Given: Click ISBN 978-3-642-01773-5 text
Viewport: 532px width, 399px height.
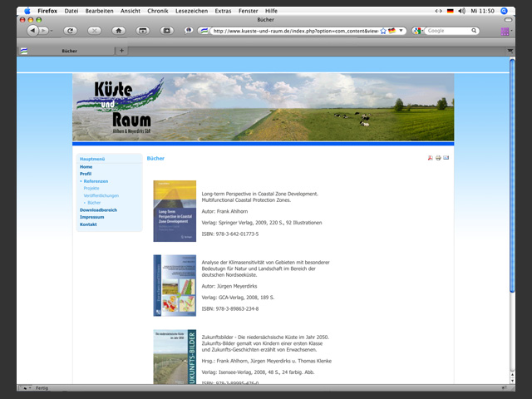Looking at the screenshot, I should click(230, 234).
